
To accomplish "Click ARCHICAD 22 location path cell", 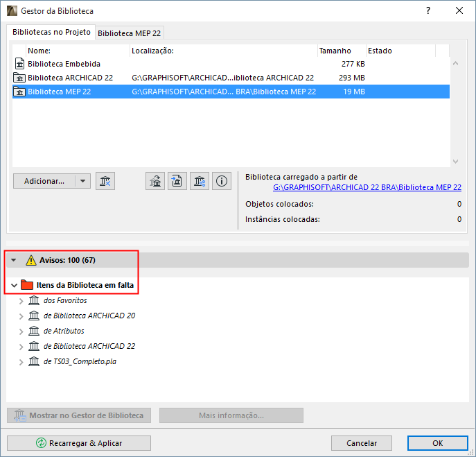I will (x=222, y=78).
